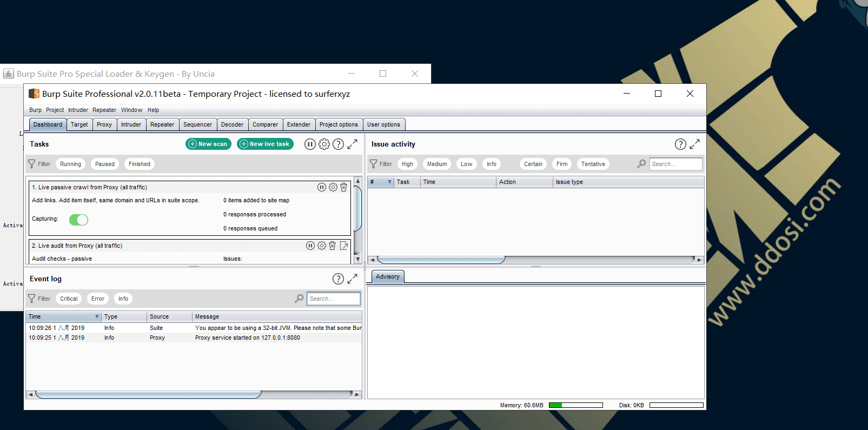Toggle the Running tasks filter
Viewport: 868px width, 430px height.
click(71, 164)
